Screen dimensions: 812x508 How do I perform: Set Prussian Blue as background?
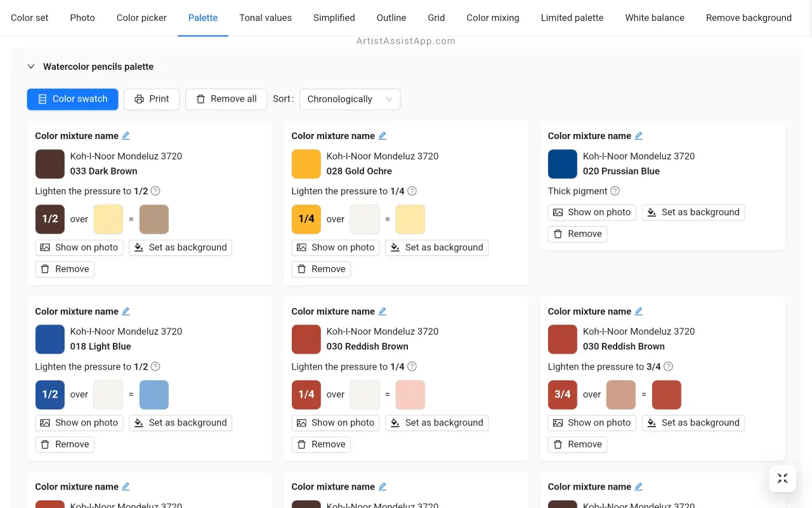[x=693, y=212]
